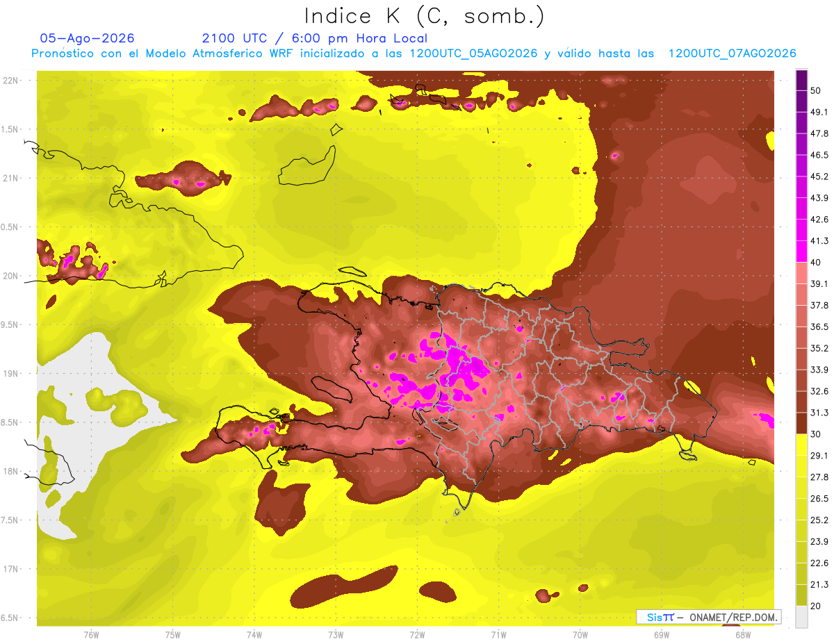Click the "72W" longitude label
The width and height of the screenshot is (834, 644).
(417, 634)
